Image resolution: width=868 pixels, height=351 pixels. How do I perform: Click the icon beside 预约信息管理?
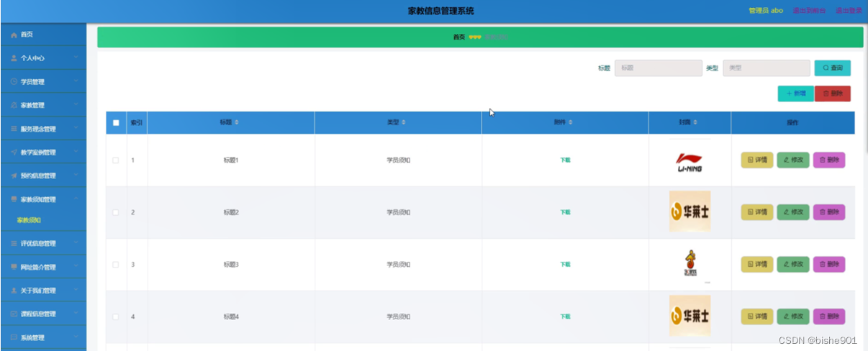click(14, 175)
